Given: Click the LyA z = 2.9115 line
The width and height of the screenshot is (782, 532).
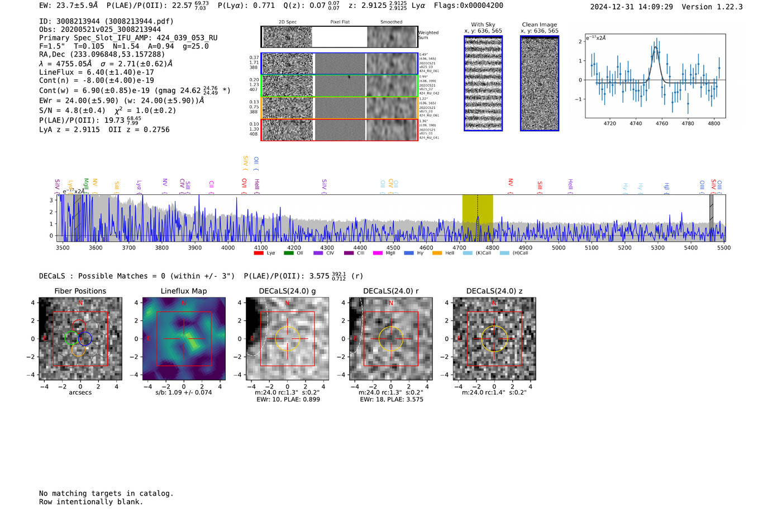Looking at the screenshot, I should click(x=104, y=130).
